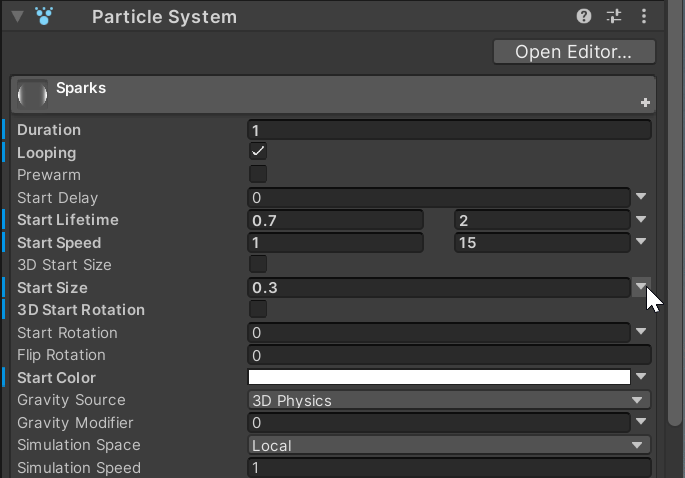Image resolution: width=685 pixels, height=478 pixels.
Task: Collapse the Particle System component foldout
Action: [17, 17]
